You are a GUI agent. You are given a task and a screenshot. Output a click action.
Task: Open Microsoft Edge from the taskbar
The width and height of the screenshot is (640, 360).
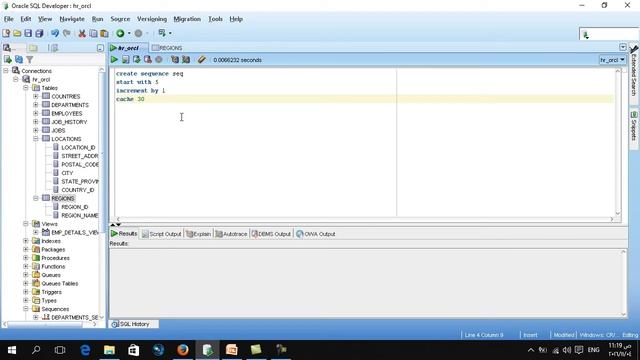[x=85, y=350]
